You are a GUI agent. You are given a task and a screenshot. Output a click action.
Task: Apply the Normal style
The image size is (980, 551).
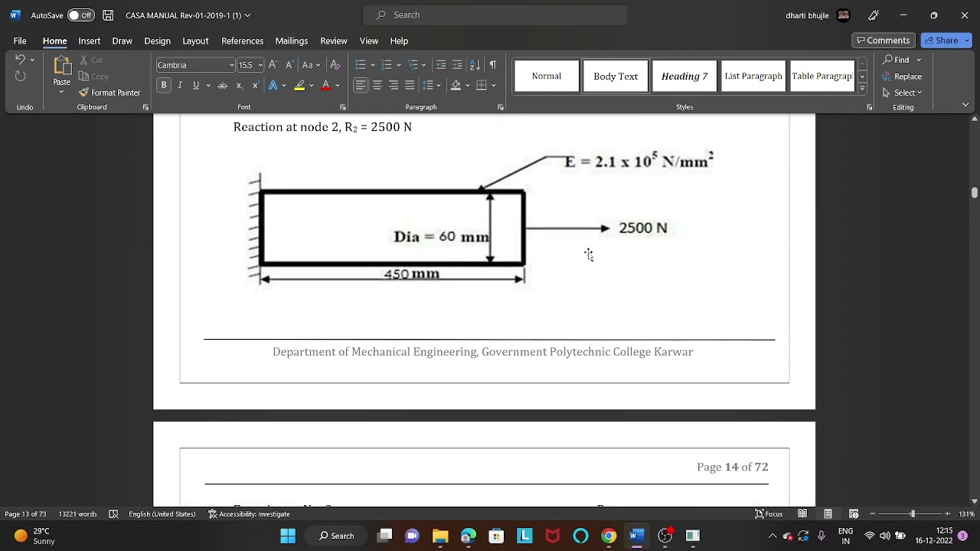(x=547, y=77)
